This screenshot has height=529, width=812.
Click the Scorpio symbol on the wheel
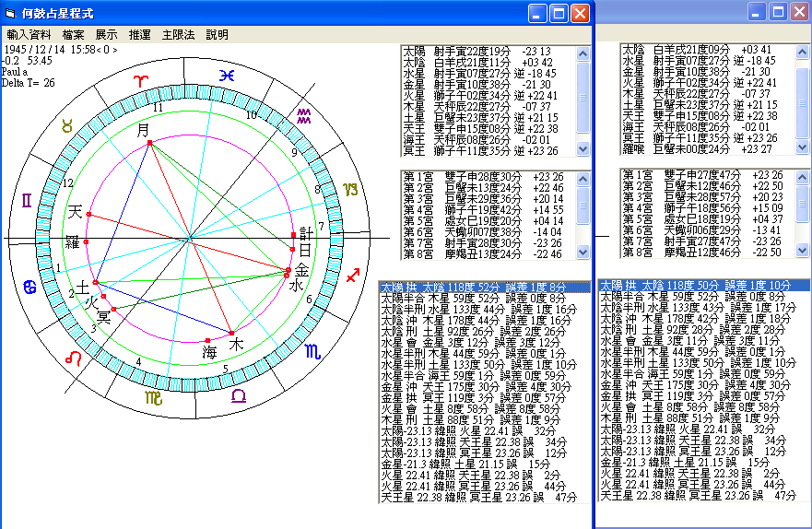point(314,350)
